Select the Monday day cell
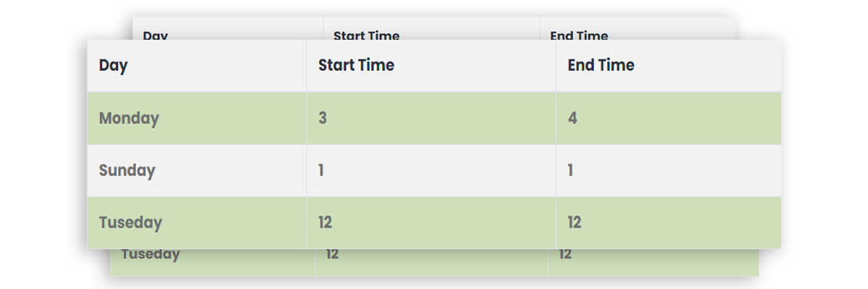 tap(129, 118)
